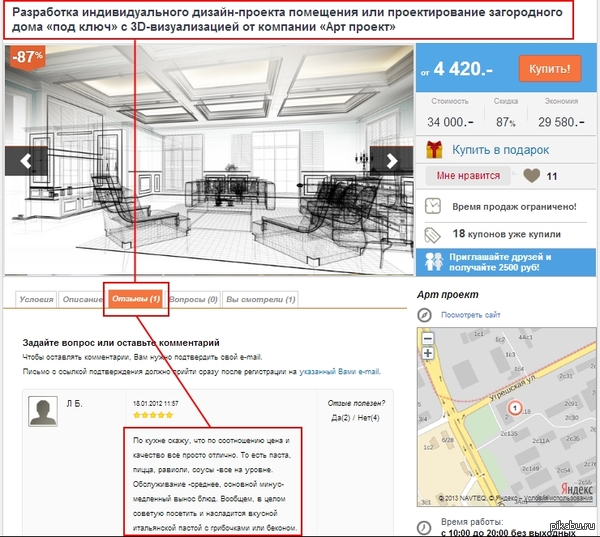Open the Купить в подарок link
This screenshot has height=537, width=600.
tap(501, 150)
